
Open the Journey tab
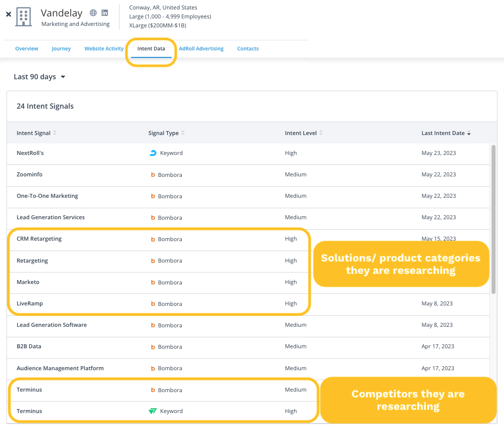coord(61,49)
